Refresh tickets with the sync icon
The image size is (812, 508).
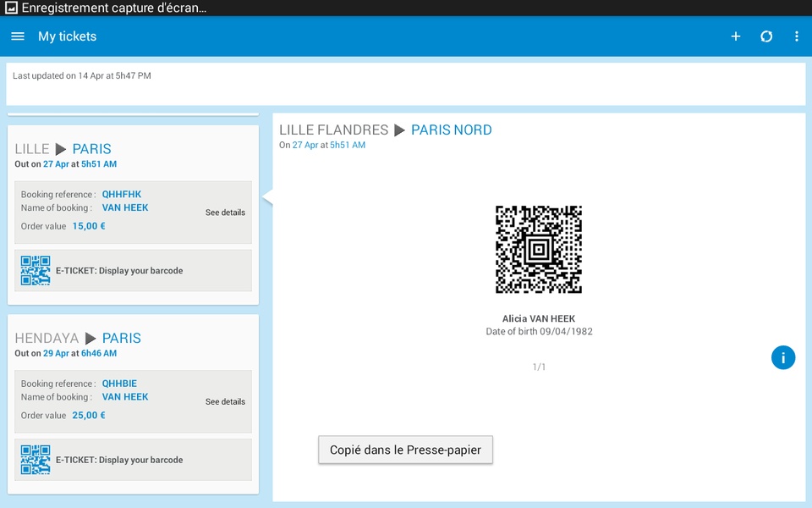pos(766,36)
